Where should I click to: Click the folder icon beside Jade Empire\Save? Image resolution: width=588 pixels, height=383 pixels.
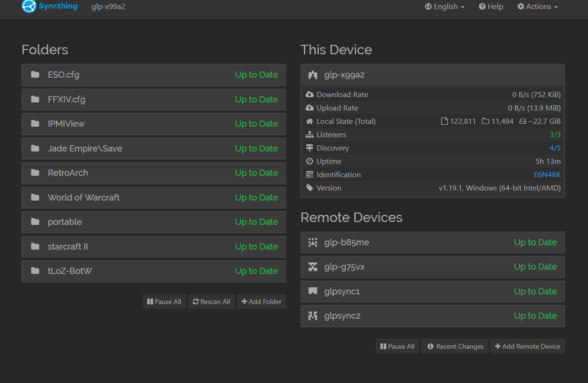pos(35,148)
